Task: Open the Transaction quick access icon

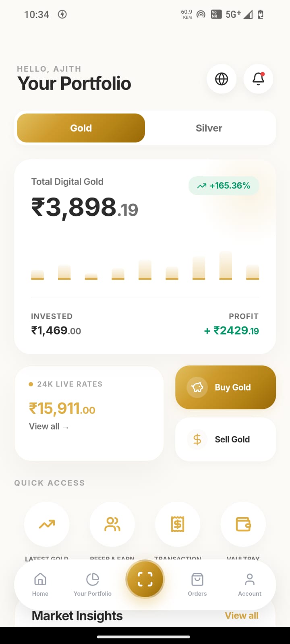Action: point(178,524)
